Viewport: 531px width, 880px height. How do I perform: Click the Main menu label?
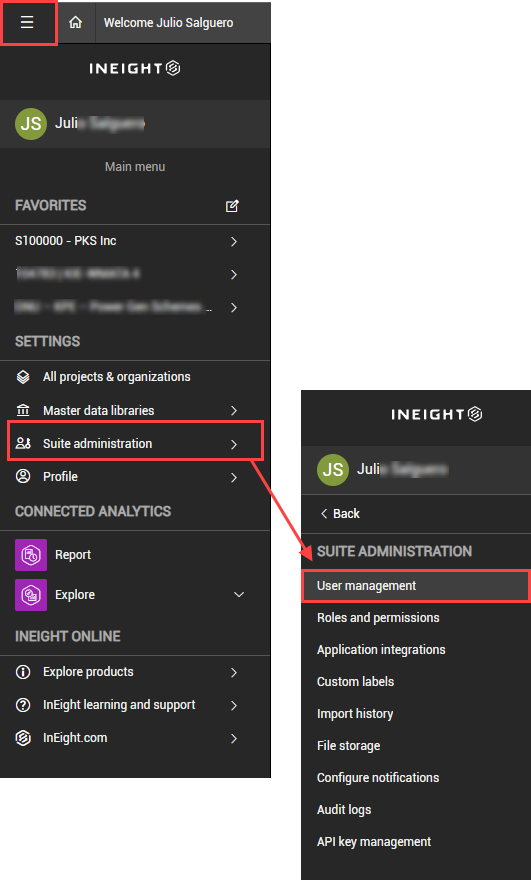tap(135, 167)
